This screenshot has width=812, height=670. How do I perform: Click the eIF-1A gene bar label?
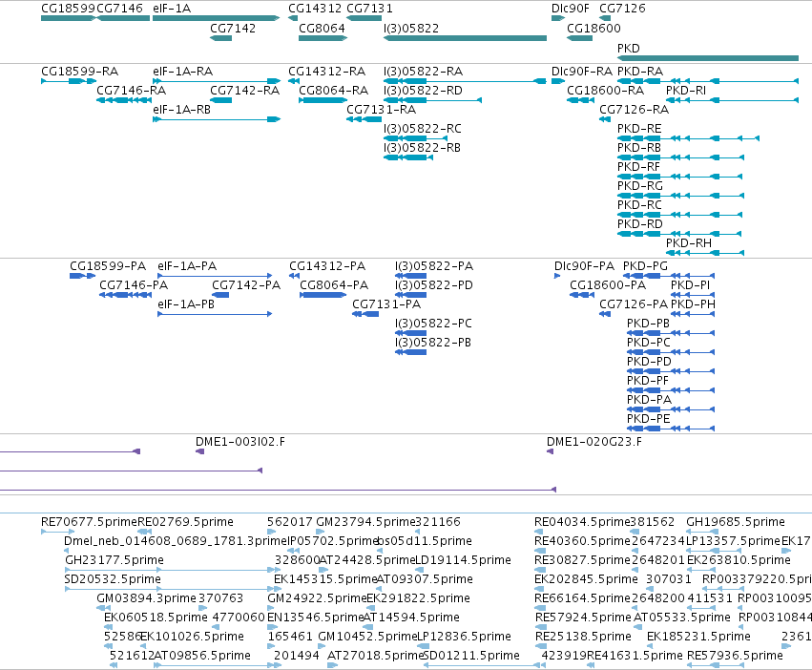172,9
